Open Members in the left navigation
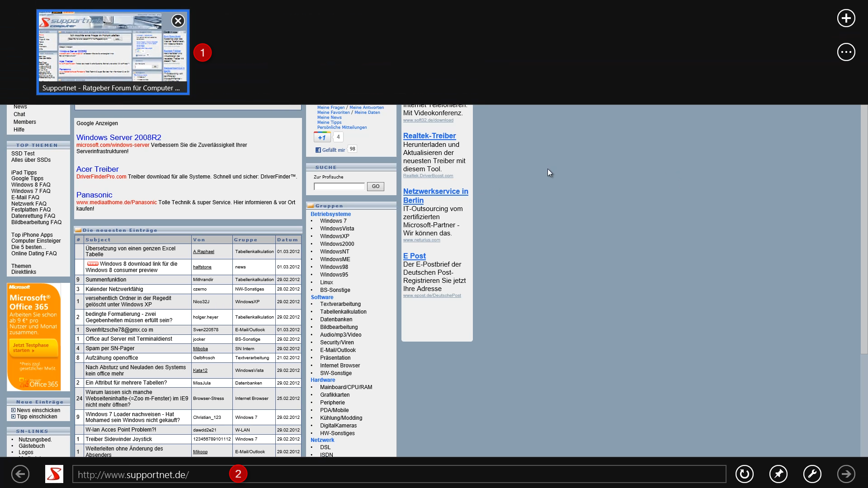The width and height of the screenshot is (868, 488). [x=25, y=122]
